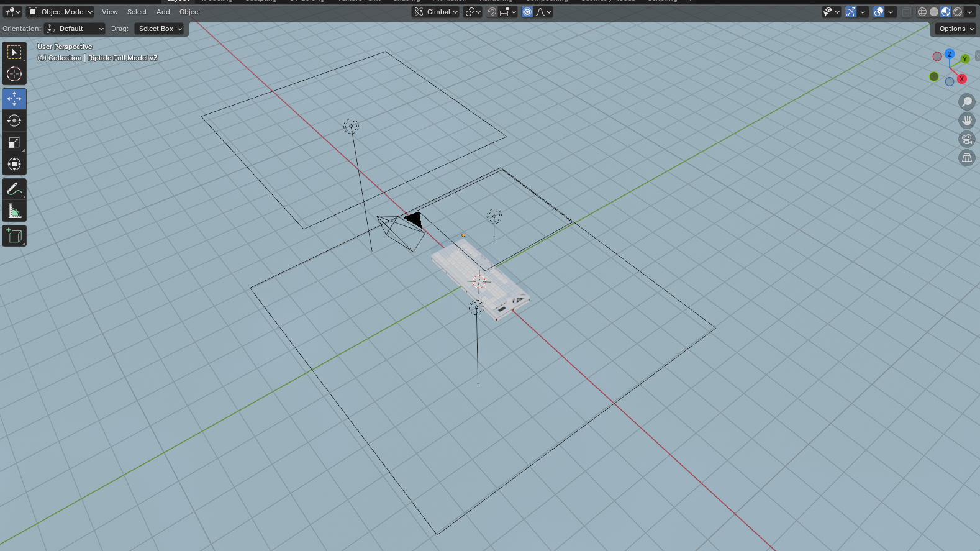This screenshot has height=551, width=980.
Task: Toggle X-ray mode in the header
Action: [x=906, y=12]
